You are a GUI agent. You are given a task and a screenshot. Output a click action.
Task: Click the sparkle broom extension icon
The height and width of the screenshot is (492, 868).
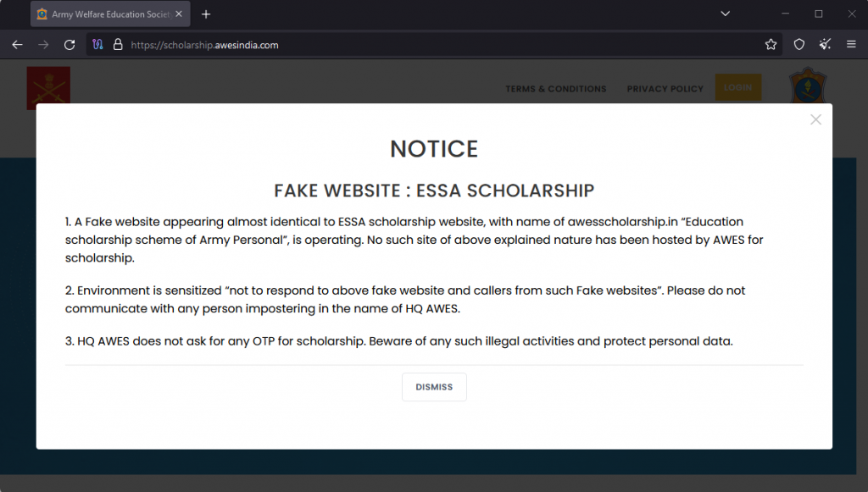pos(825,45)
